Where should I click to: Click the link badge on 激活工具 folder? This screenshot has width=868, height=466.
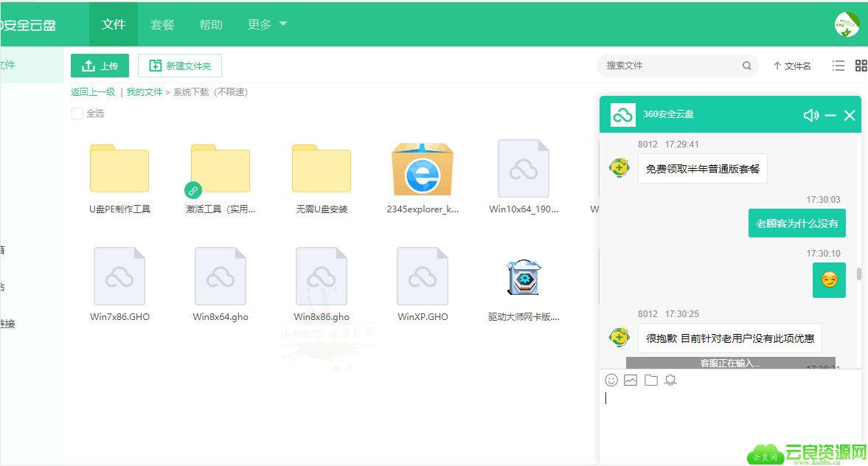[192, 190]
